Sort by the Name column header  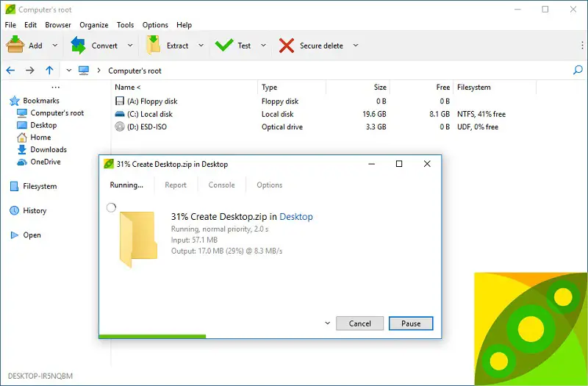(127, 87)
